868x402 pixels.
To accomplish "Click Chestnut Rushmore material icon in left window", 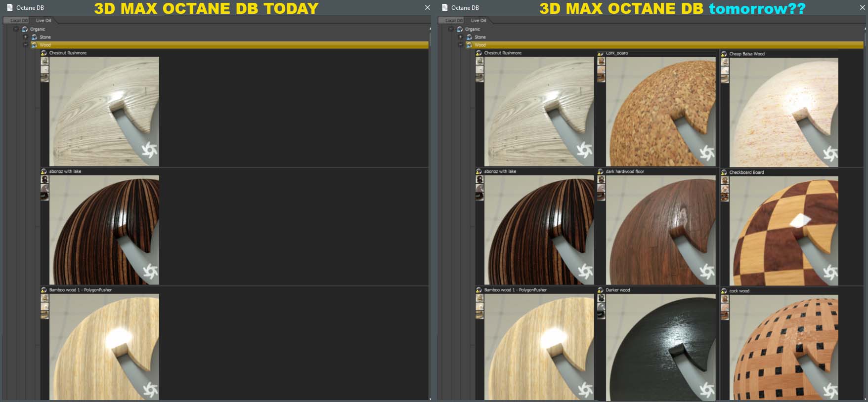I will point(43,53).
